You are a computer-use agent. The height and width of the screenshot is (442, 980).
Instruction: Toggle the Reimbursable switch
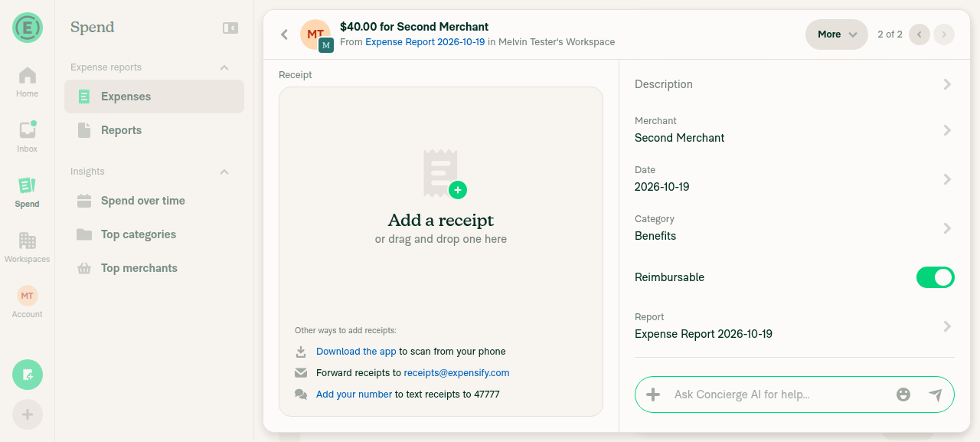tap(936, 277)
